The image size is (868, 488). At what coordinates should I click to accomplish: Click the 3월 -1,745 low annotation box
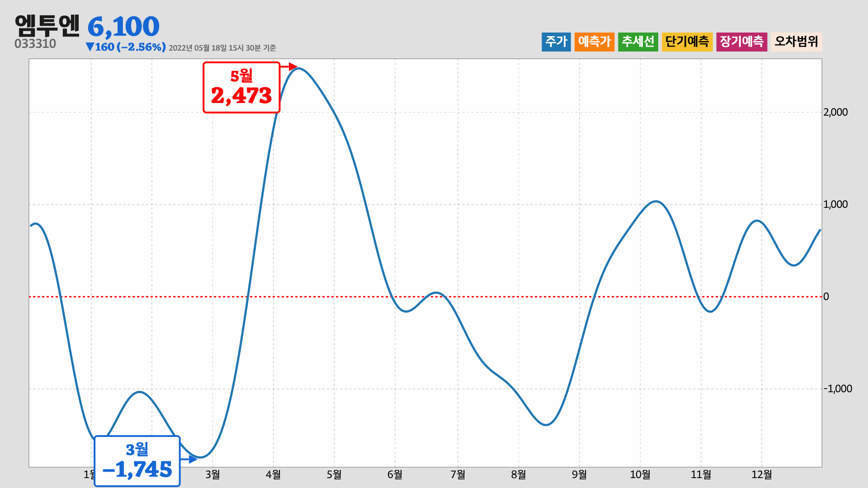click(137, 461)
